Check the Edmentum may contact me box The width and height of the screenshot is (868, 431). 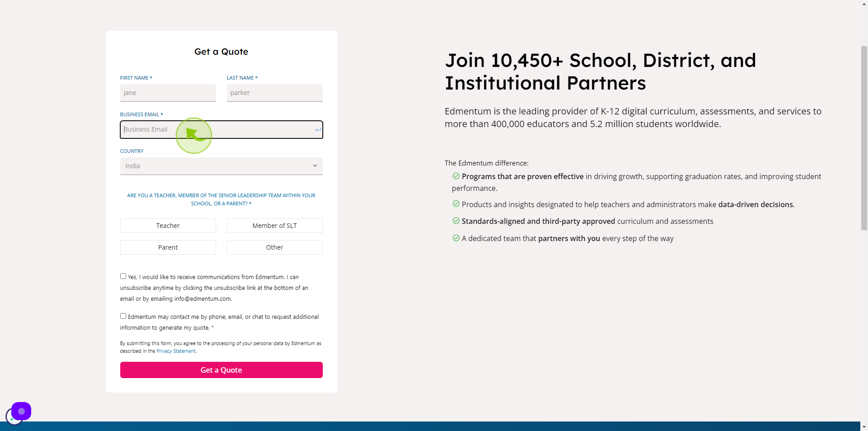tap(123, 316)
